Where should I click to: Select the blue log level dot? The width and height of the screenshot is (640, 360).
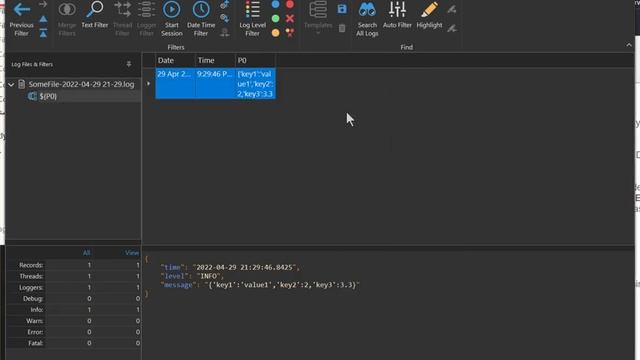click(x=276, y=4)
